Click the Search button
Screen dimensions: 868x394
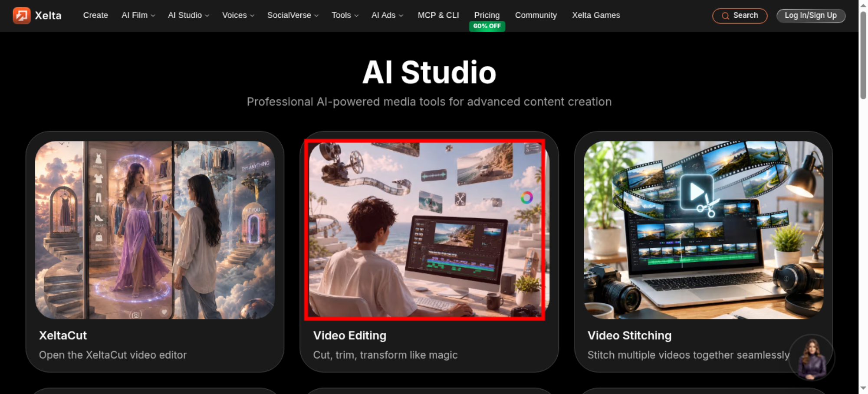coord(740,16)
